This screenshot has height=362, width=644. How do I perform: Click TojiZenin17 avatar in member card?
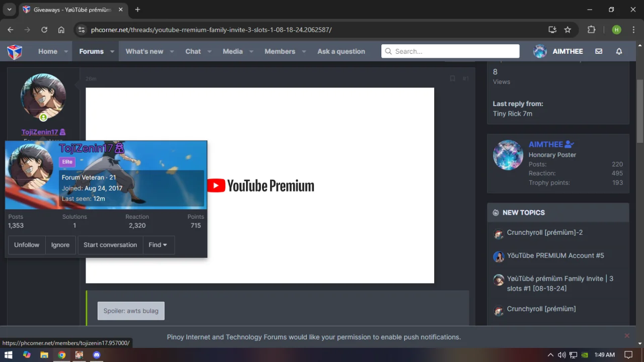tap(31, 167)
